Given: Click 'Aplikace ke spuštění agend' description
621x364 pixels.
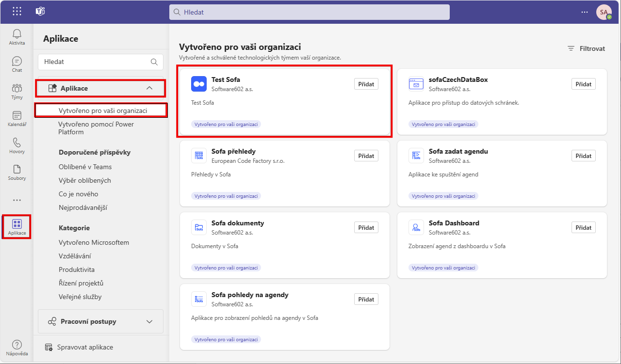Looking at the screenshot, I should pos(443,174).
